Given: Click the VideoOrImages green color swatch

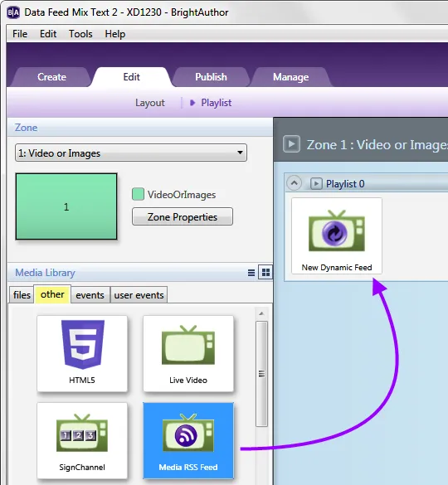Looking at the screenshot, I should pos(138,194).
